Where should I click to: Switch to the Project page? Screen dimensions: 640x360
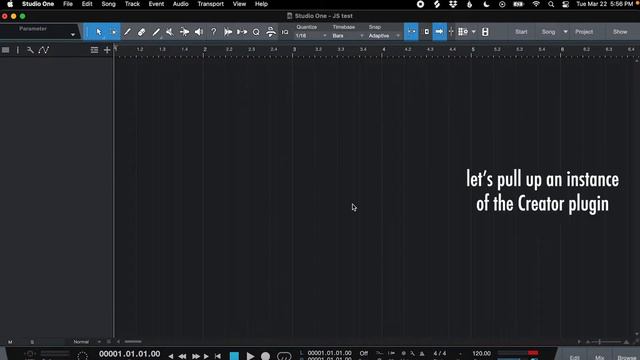click(584, 32)
